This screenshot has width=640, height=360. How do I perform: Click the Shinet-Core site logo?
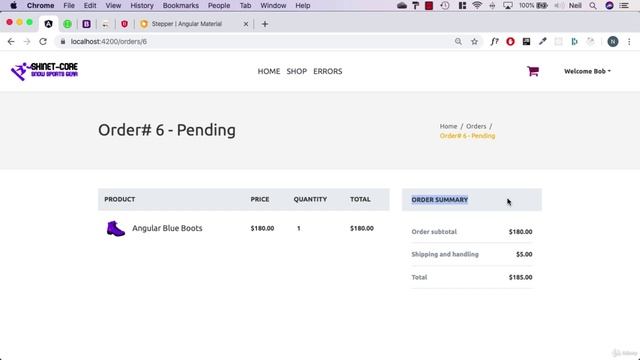pos(44,71)
